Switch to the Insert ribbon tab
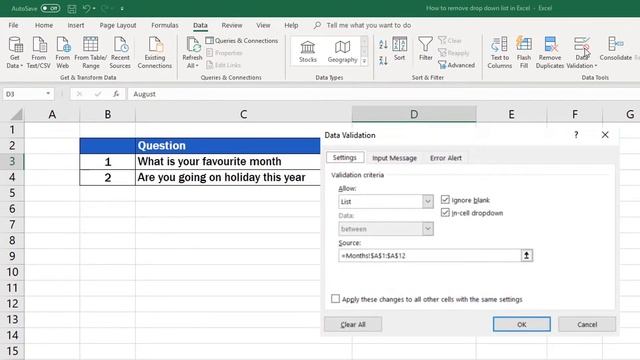The width and height of the screenshot is (640, 360). click(76, 25)
